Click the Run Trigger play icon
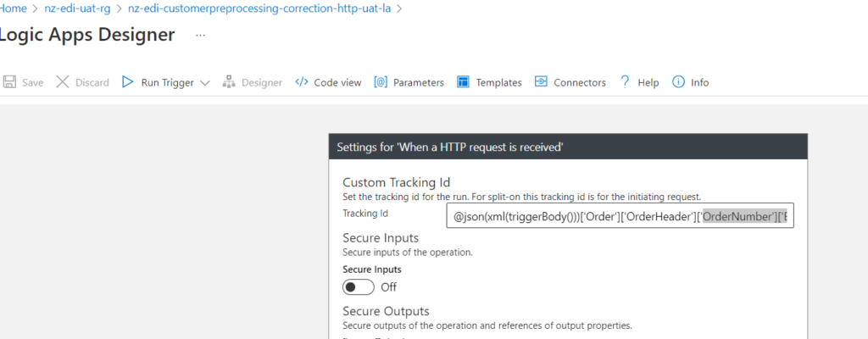This screenshot has width=868, height=339. point(128,82)
